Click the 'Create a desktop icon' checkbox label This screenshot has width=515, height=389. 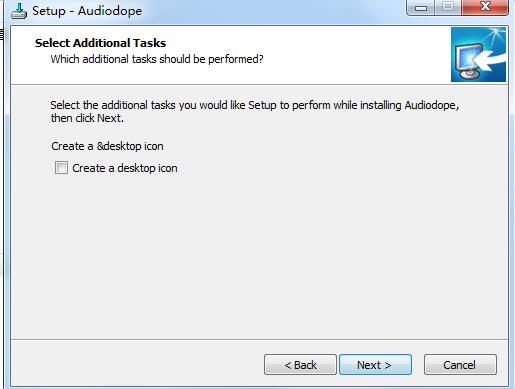click(125, 168)
